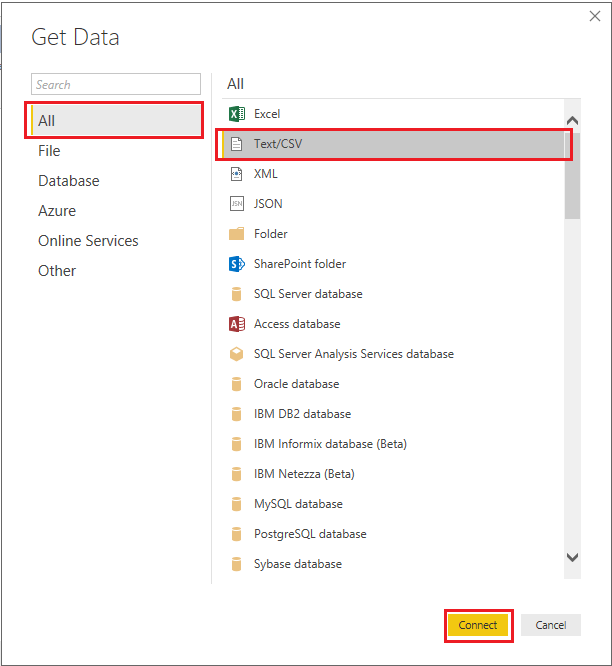Select the Sybase database label
Screen dimensions: 612x666
(298, 564)
